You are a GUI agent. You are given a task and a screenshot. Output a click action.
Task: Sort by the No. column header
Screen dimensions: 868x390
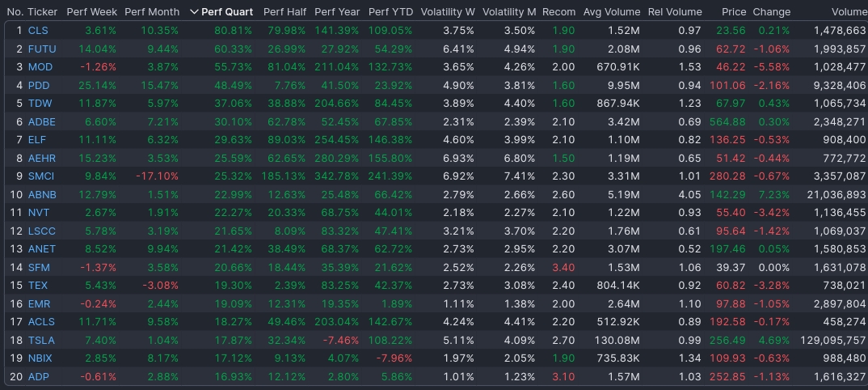coord(15,11)
